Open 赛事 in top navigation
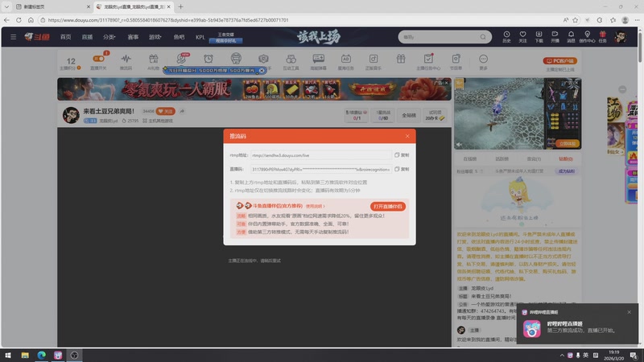 click(x=133, y=37)
